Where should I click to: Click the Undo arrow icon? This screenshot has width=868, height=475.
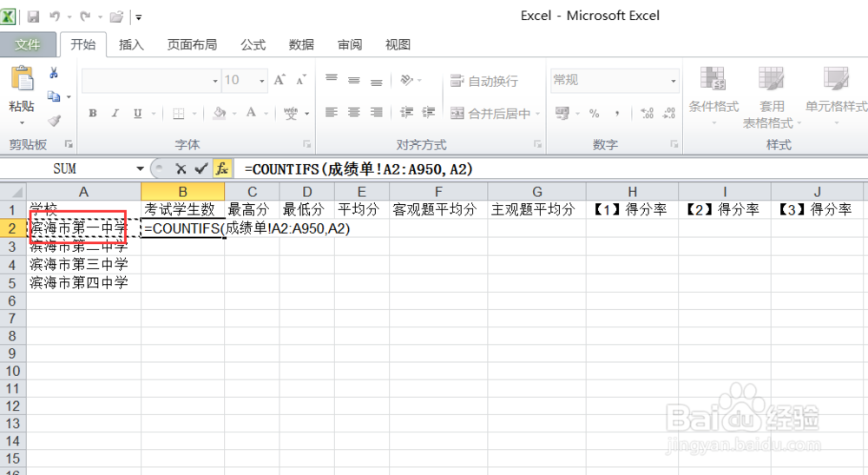[x=54, y=16]
